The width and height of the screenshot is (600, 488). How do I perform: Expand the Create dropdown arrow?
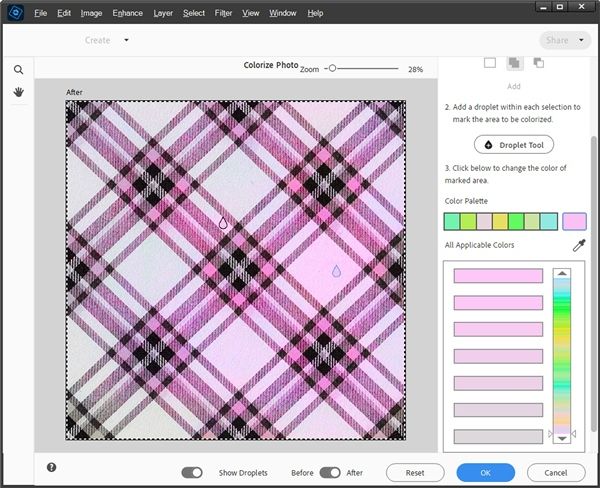click(126, 40)
